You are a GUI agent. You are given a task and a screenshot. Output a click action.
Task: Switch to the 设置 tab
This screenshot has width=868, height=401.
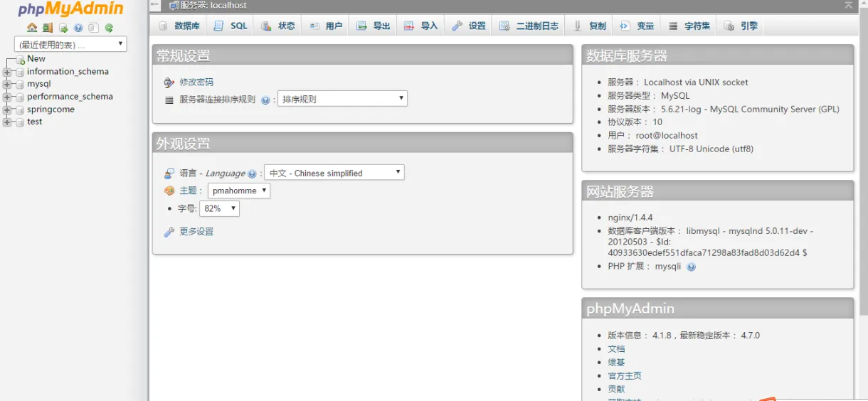coord(469,26)
